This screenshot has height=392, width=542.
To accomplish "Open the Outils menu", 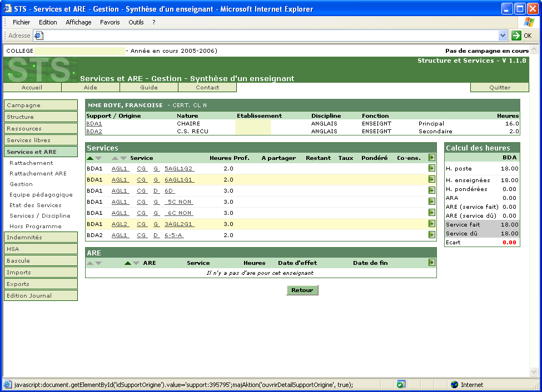I will [x=136, y=22].
